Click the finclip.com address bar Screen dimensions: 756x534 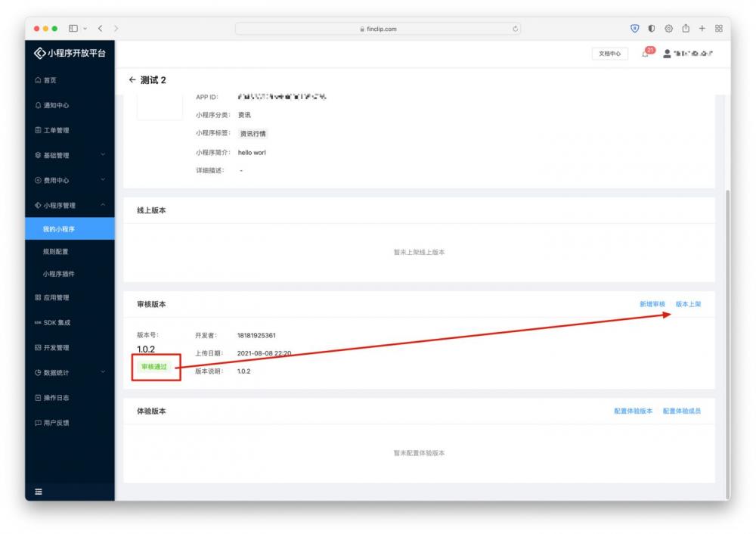point(377,29)
